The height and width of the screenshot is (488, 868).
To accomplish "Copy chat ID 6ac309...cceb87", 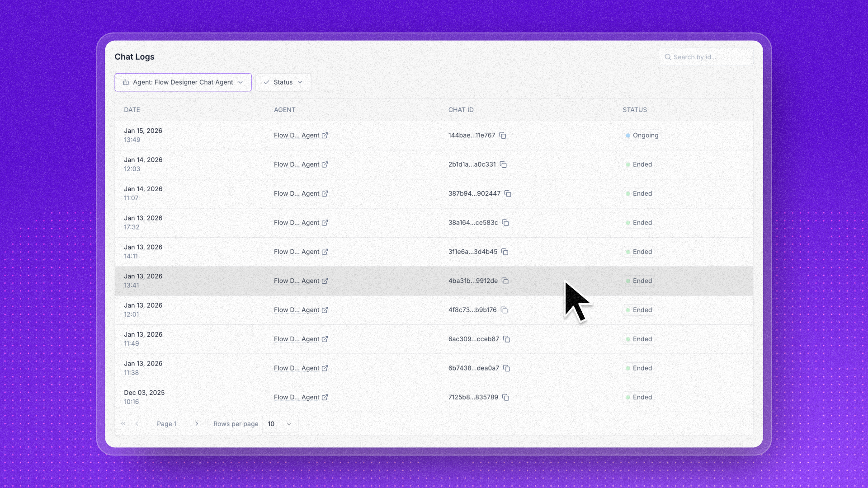I will [506, 339].
